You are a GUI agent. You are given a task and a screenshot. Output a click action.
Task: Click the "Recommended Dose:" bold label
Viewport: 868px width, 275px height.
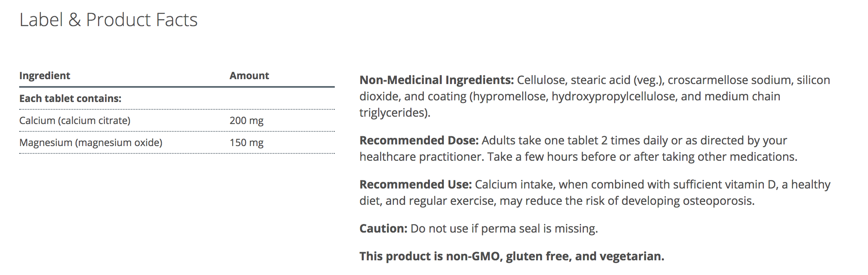click(419, 140)
